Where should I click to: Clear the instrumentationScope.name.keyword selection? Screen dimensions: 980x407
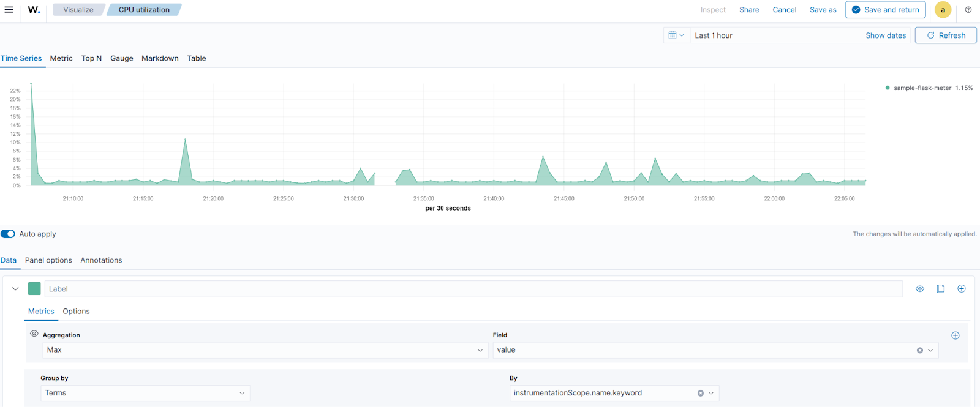[700, 394]
